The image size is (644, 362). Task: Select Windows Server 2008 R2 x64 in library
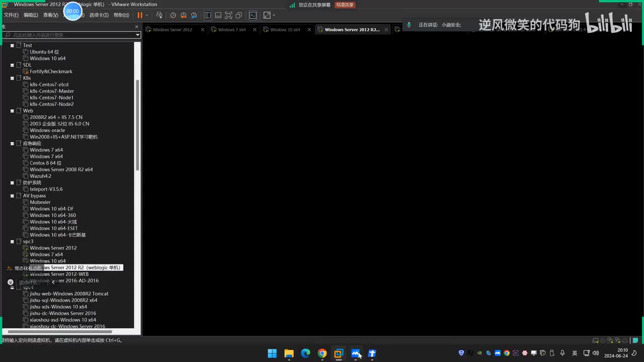click(61, 169)
